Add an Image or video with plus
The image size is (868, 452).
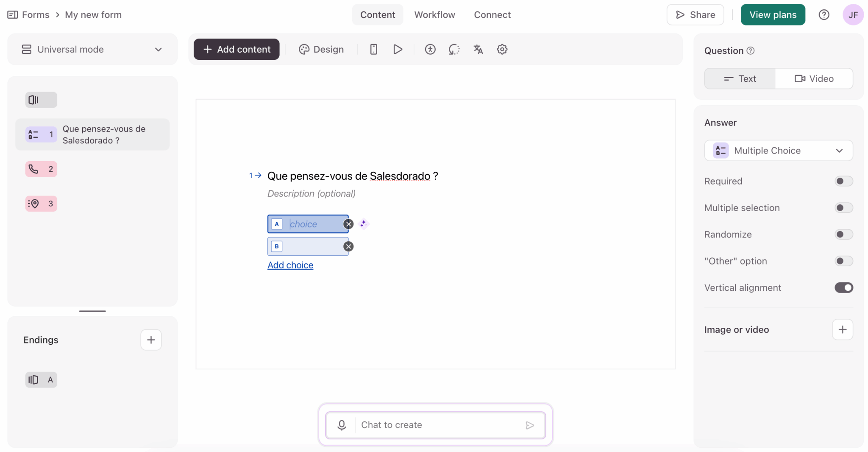pos(842,329)
